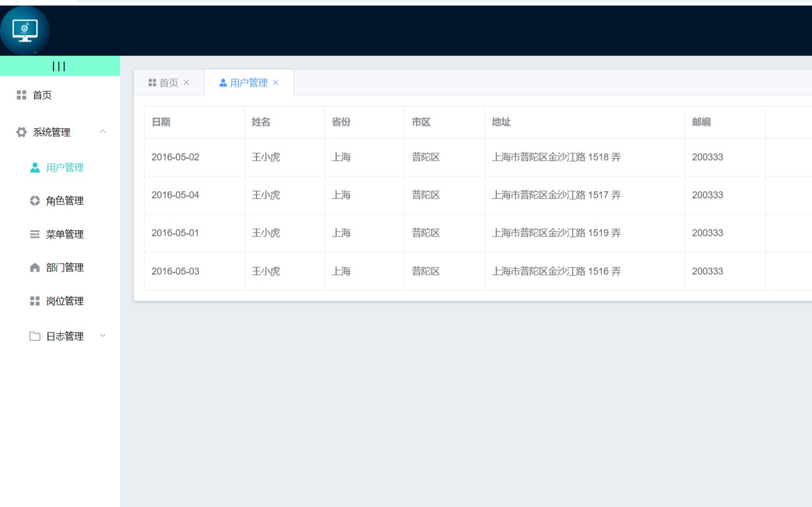This screenshot has height=507, width=812.
Task: Click address 上海市普陀区金沙江路 1517 弄
Action: 556,195
